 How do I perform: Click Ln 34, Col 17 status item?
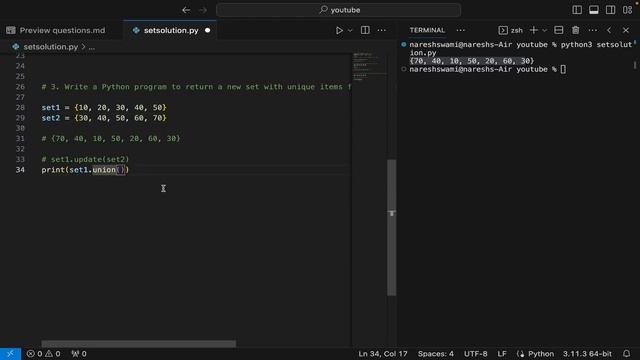383,354
